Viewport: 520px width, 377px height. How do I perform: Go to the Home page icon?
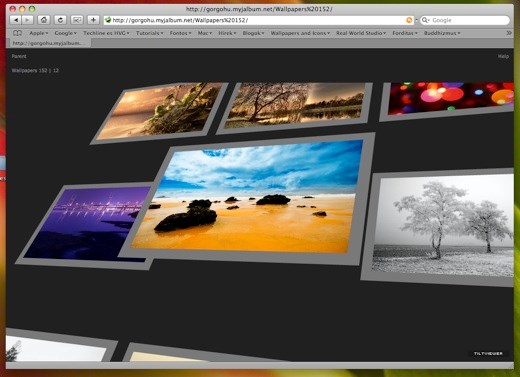click(x=44, y=20)
